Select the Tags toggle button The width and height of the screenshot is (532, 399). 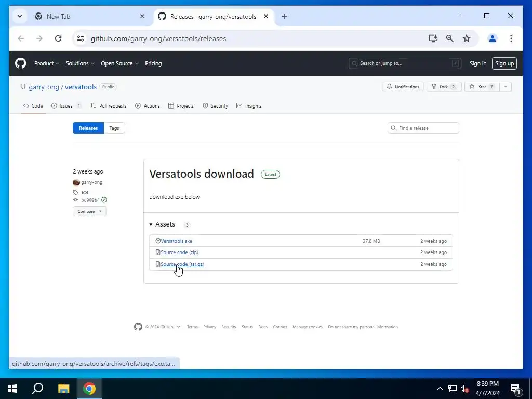coord(114,128)
